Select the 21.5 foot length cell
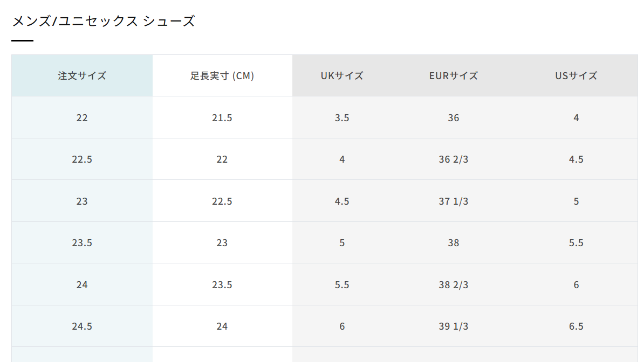The height and width of the screenshot is (362, 644). tap(222, 118)
